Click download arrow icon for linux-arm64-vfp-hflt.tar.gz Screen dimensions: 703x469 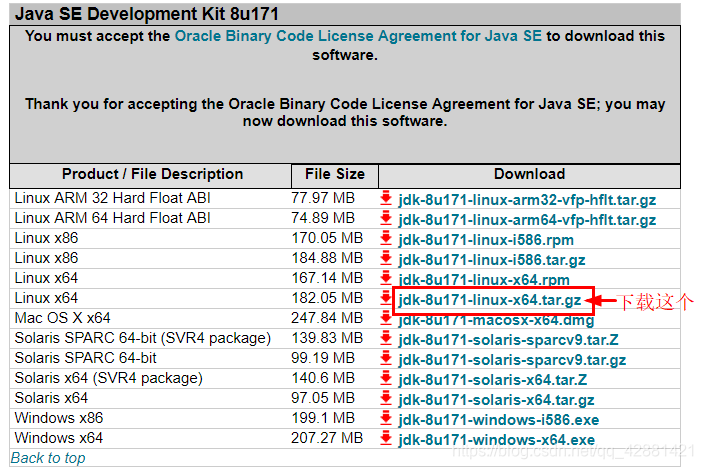[386, 218]
